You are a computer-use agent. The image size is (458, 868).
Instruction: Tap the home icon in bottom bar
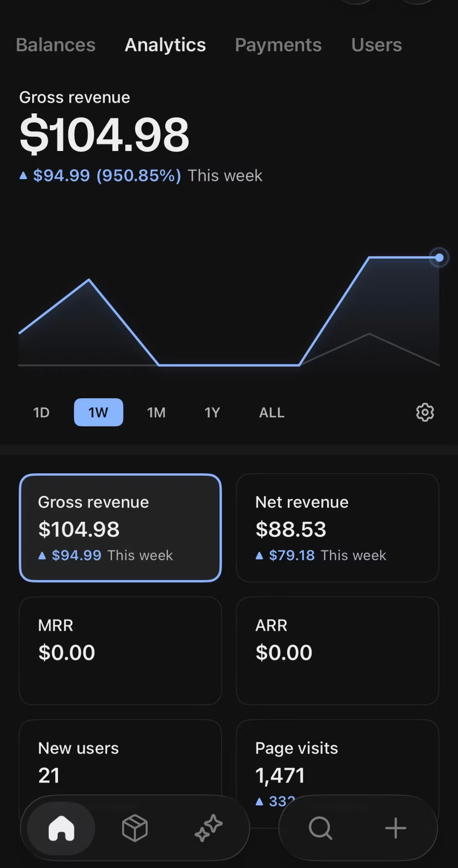pyautogui.click(x=62, y=828)
